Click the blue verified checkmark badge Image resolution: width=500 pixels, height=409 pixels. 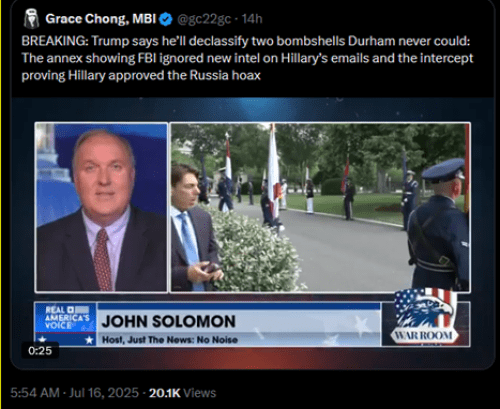(x=166, y=19)
